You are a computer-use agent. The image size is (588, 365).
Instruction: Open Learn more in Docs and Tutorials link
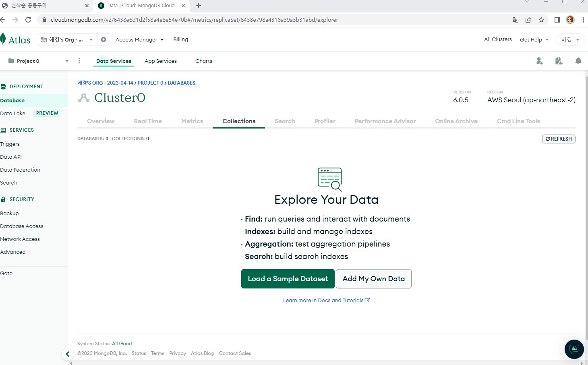[x=326, y=300]
